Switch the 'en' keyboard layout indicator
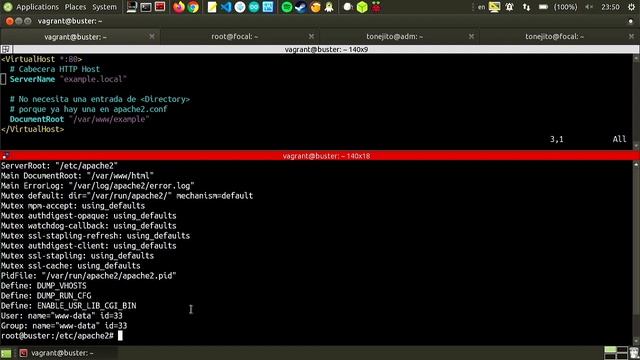Screen dimensions: 640x360 [481, 7]
